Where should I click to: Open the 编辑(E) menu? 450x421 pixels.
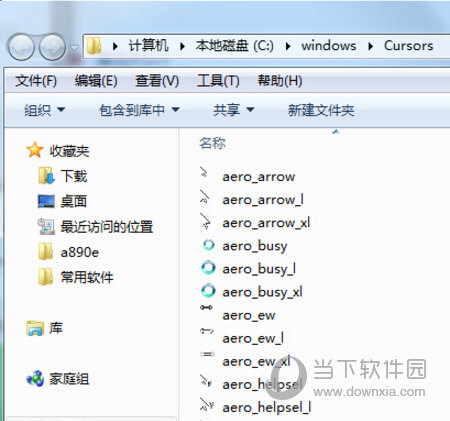[96, 81]
